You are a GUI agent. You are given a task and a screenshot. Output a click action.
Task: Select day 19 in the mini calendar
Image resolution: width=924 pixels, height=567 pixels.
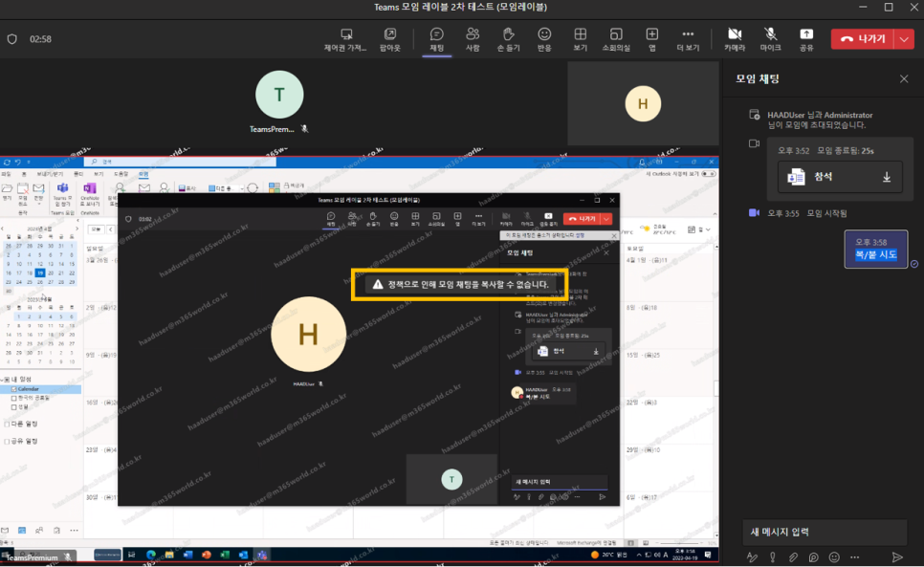tap(39, 273)
